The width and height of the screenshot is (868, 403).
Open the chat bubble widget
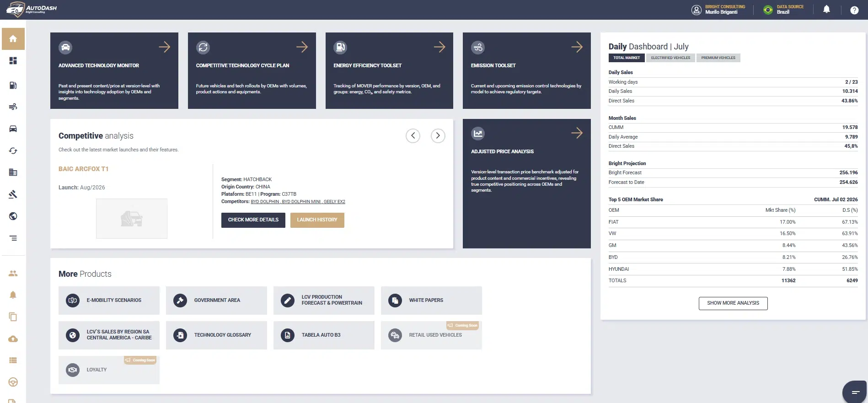tap(855, 392)
